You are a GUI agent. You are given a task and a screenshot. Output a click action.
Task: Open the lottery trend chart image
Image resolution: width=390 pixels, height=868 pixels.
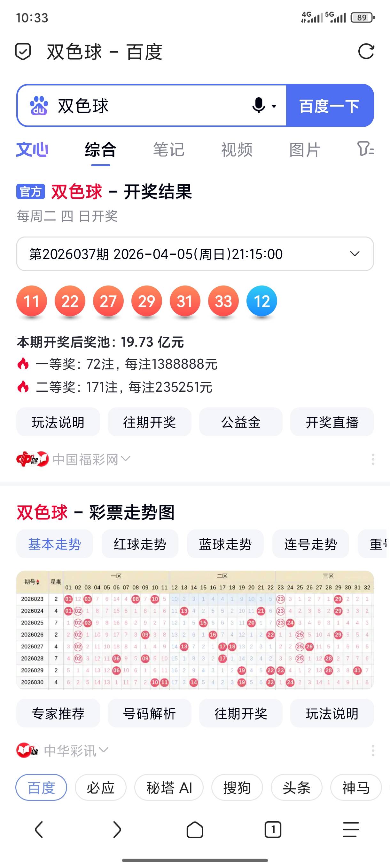[195, 630]
